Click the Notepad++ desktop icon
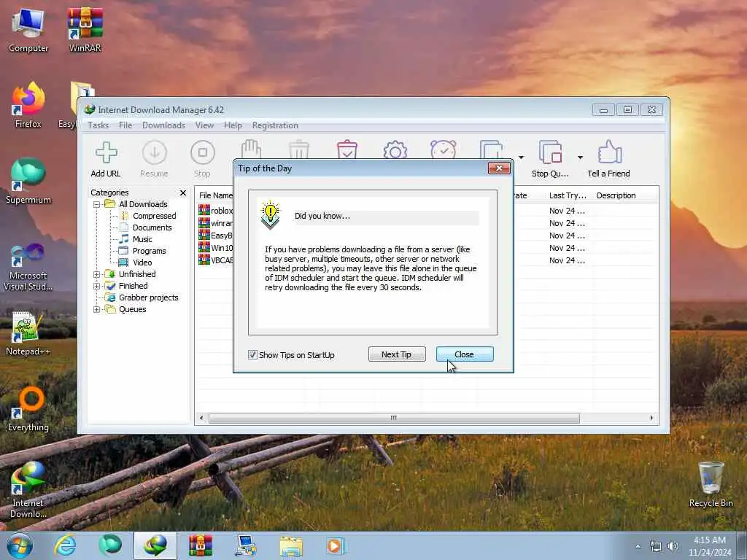Screen dimensions: 747x560 coord(28,333)
